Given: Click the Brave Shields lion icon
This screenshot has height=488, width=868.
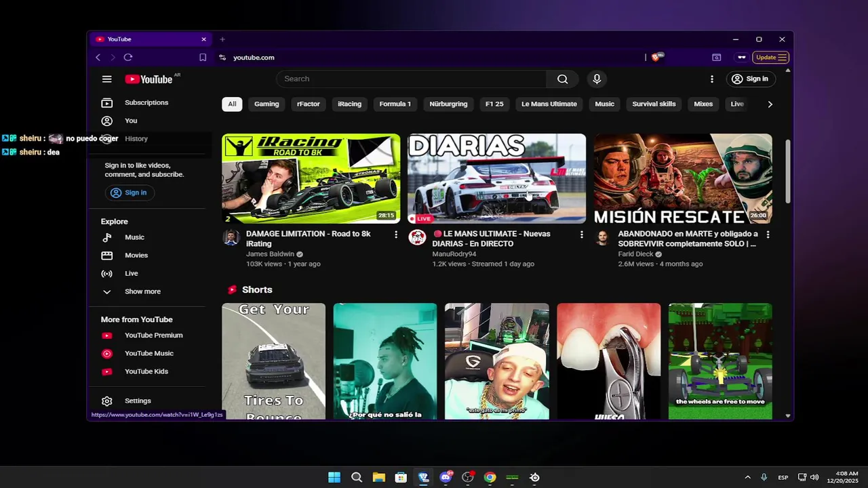Looking at the screenshot, I should tap(656, 58).
